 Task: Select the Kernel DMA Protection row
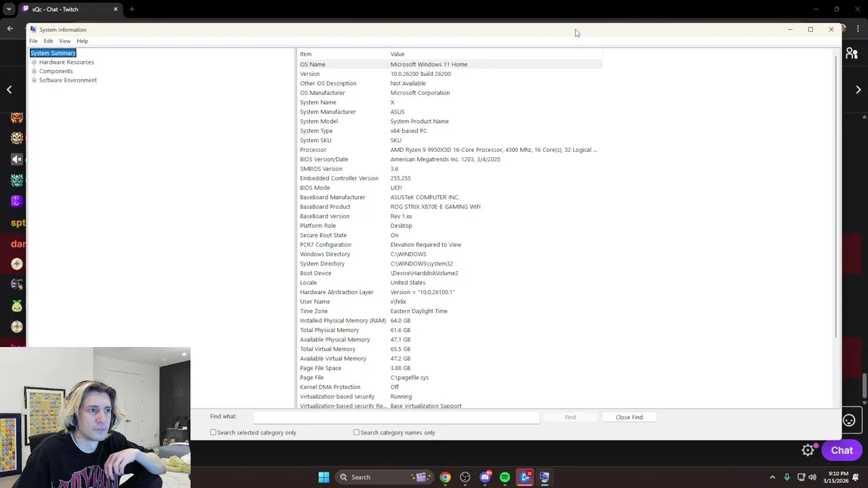[450, 387]
